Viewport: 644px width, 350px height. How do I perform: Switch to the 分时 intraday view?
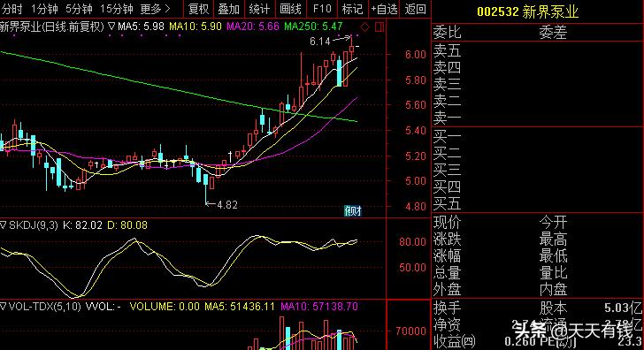point(11,9)
